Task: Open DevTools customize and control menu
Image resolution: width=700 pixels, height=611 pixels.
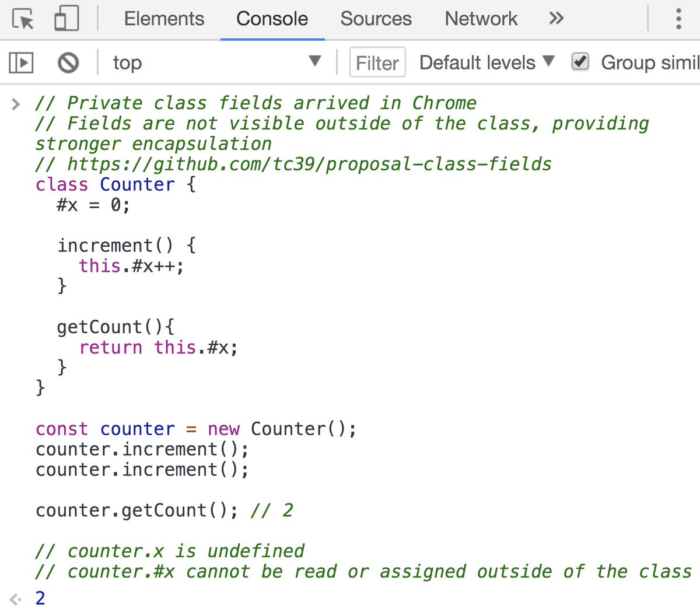Action: 678,18
